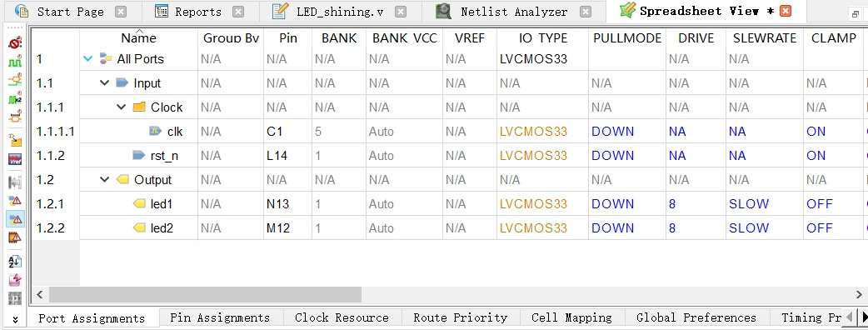Close the Start Page tab
The height and width of the screenshot is (330, 868).
[x=121, y=12]
